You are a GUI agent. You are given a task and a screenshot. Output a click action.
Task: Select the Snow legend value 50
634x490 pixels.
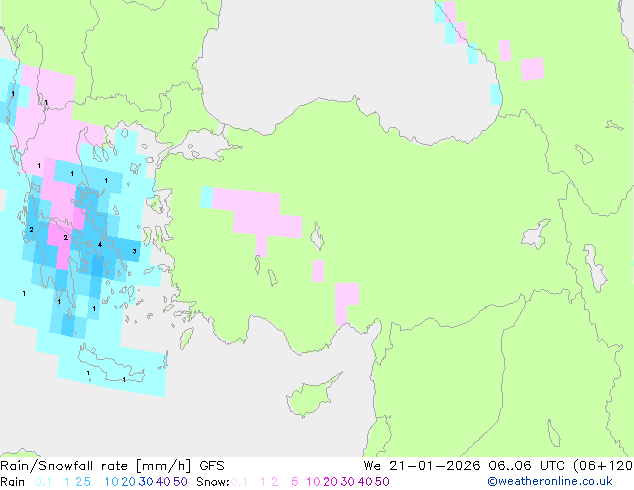pos(383,482)
